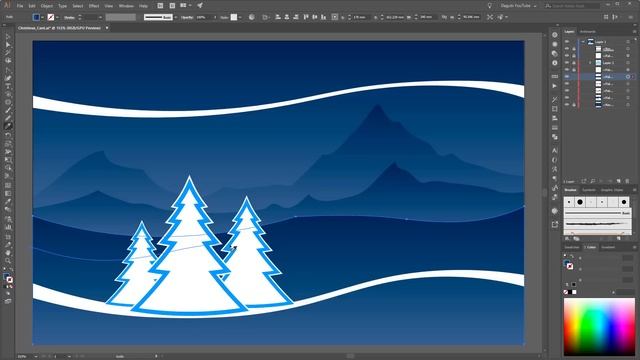
Task: Switch to the Gradient tab
Action: [608, 247]
